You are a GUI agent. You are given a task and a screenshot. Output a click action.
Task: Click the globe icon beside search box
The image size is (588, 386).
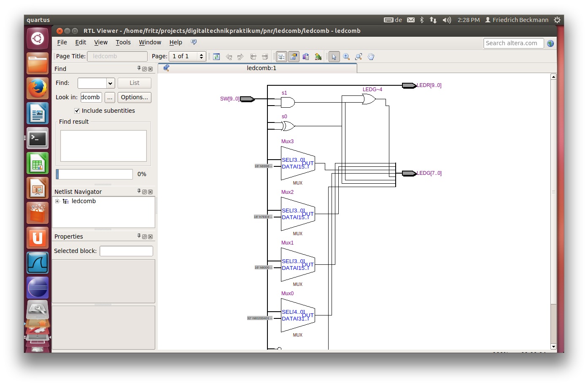pos(550,43)
